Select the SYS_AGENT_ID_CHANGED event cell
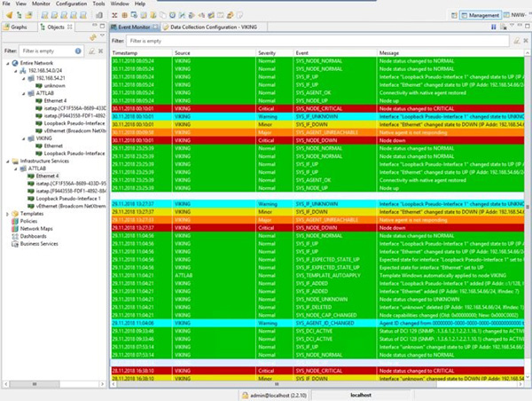 (335, 323)
